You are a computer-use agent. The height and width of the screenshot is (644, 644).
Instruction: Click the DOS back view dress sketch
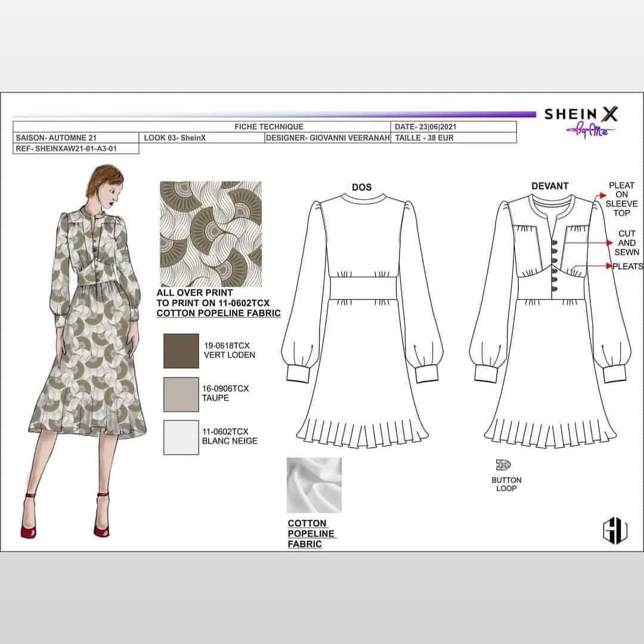tap(363, 320)
